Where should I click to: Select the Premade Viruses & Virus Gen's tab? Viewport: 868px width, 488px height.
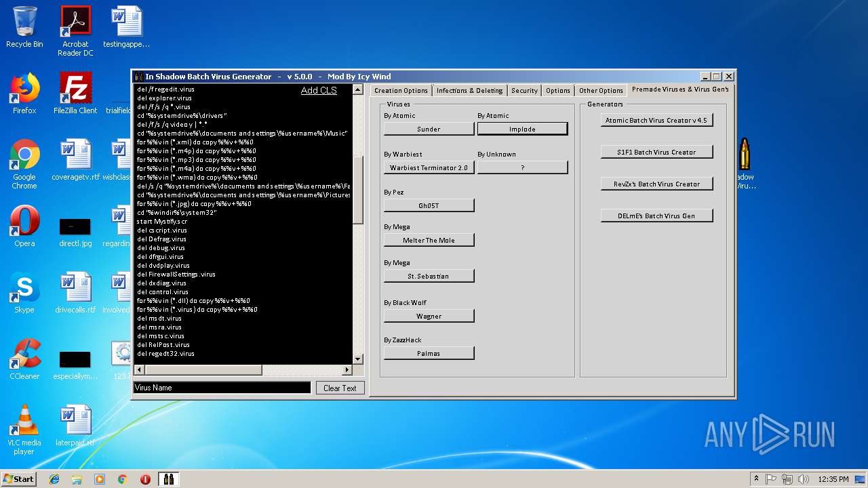pyautogui.click(x=680, y=89)
